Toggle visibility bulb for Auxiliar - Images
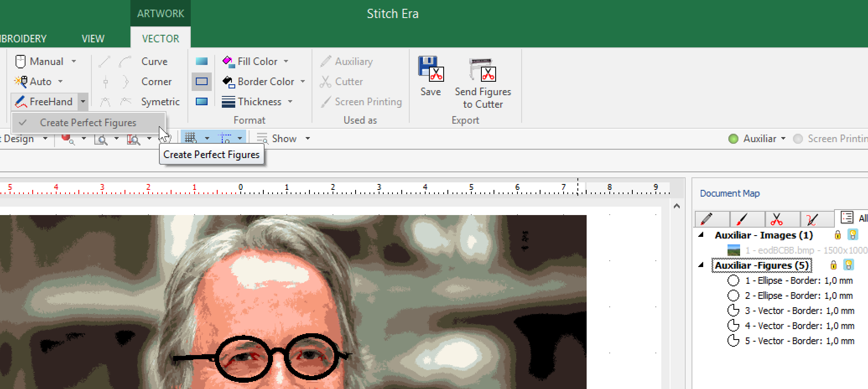868x389 pixels. 852,235
